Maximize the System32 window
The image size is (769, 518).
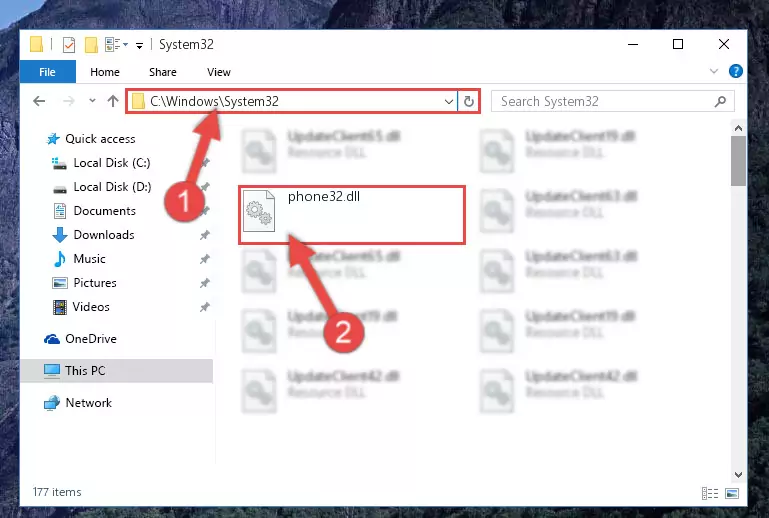[678, 45]
